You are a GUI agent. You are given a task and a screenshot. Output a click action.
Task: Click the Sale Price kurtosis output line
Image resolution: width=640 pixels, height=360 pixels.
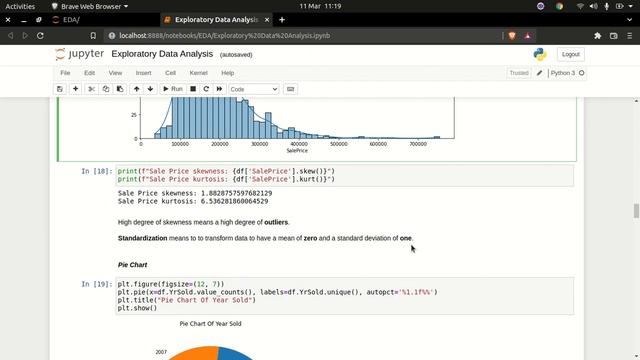click(193, 201)
